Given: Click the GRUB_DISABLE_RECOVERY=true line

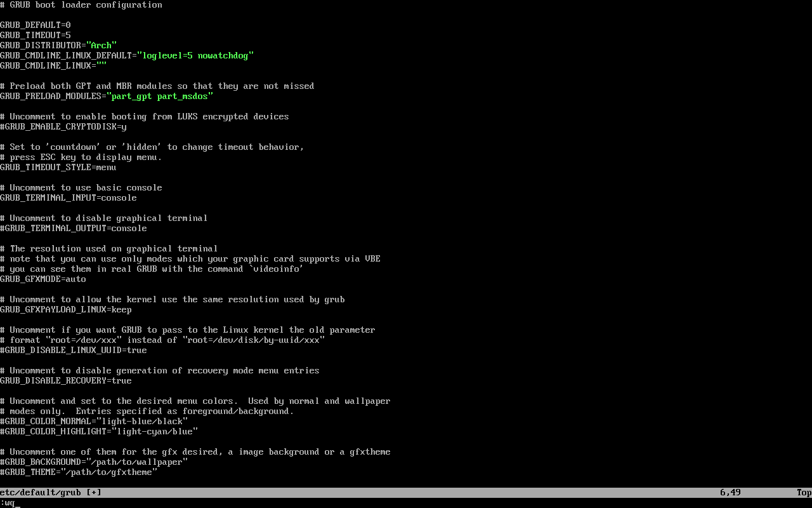Looking at the screenshot, I should pyautogui.click(x=66, y=380).
